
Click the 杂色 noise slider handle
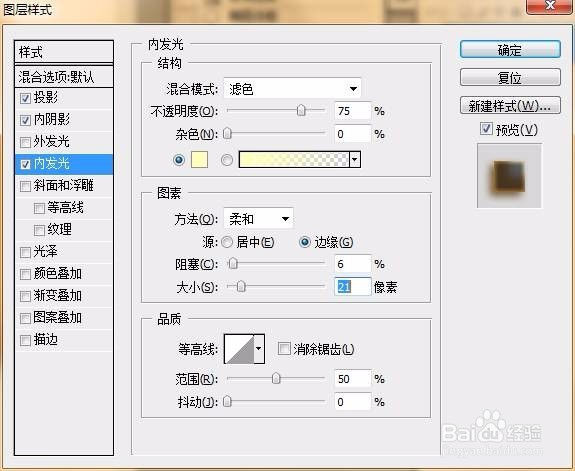tap(227, 134)
